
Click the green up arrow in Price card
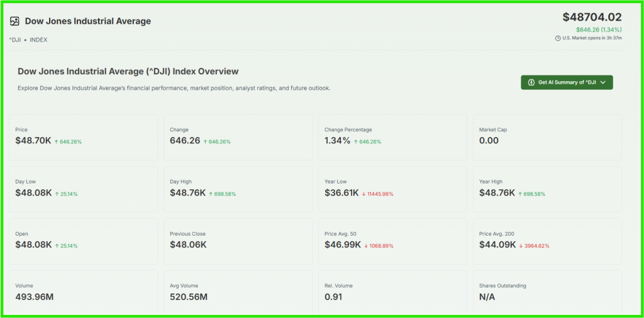tap(57, 142)
